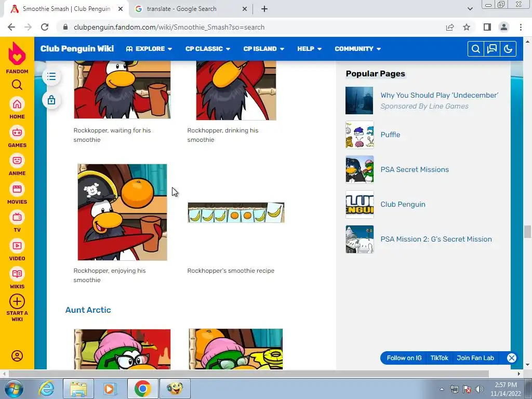Open Chrome three-dot menu
Viewport: 532px width, 399px height.
[x=521, y=27]
